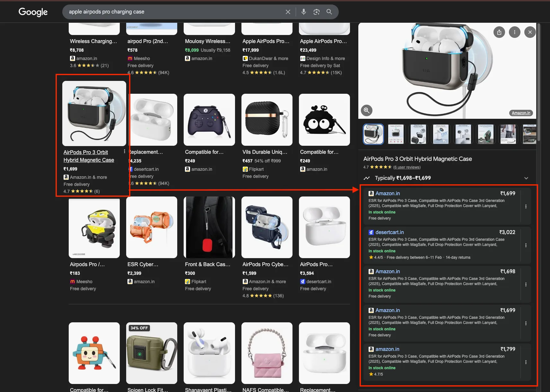Select the third gallery thumbnail
Screen dimensions: 550x392
tap(418, 134)
